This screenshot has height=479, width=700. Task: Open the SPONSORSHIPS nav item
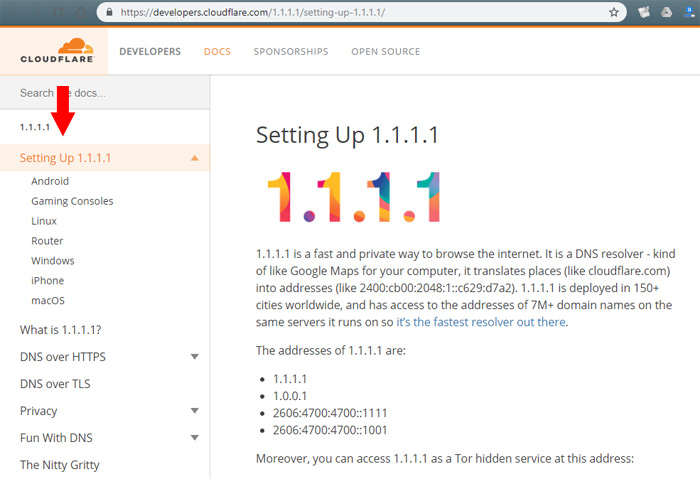[291, 52]
